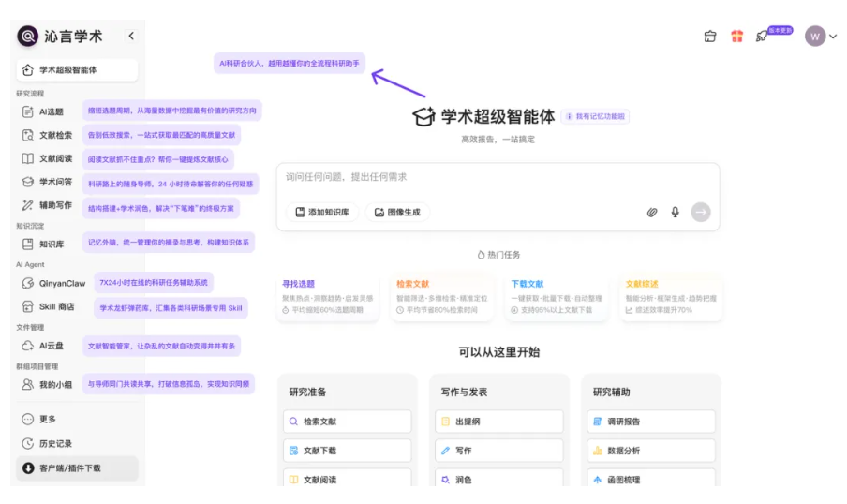Click the 沁言学术 logo icon

click(x=28, y=37)
